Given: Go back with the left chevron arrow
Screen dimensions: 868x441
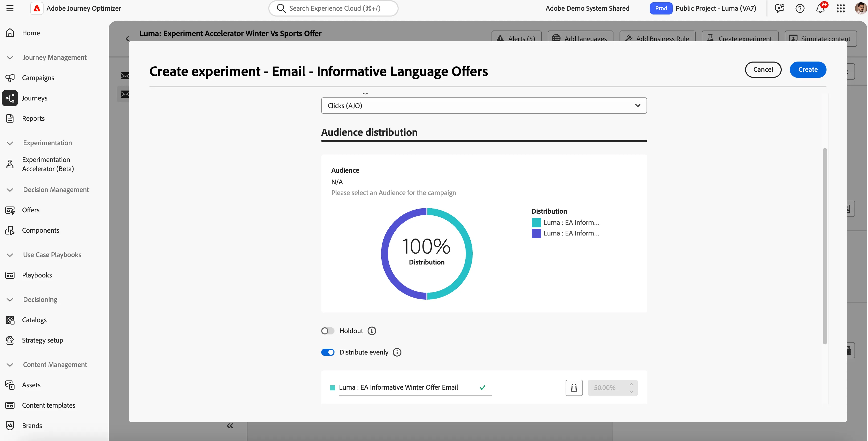Looking at the screenshot, I should point(127,39).
